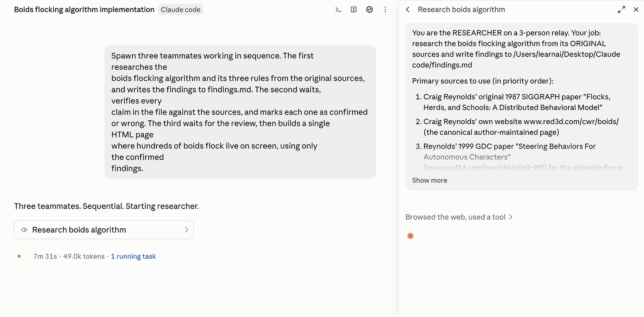The width and height of the screenshot is (644, 317).
Task: Expand the side panel to full screen
Action: pos(621,10)
